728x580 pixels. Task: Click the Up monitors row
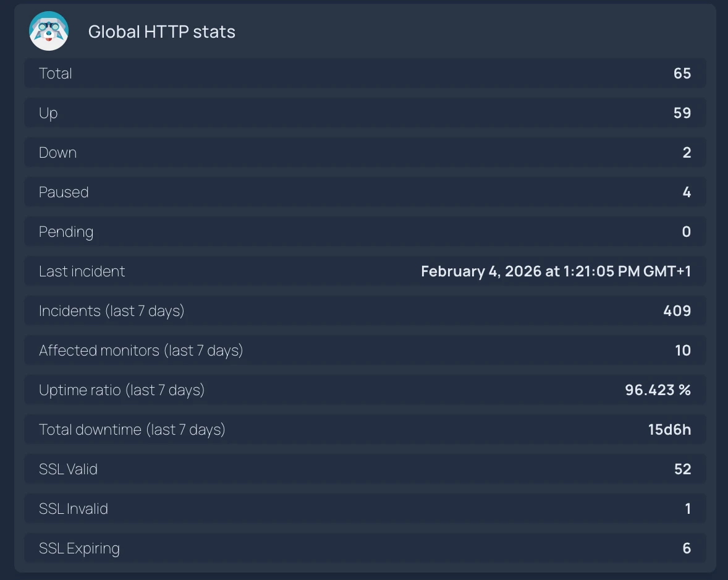(365, 113)
